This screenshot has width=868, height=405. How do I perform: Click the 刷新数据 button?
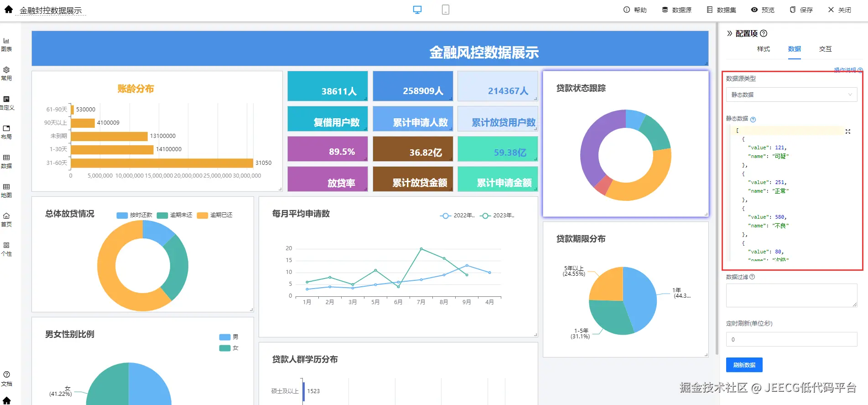point(744,365)
